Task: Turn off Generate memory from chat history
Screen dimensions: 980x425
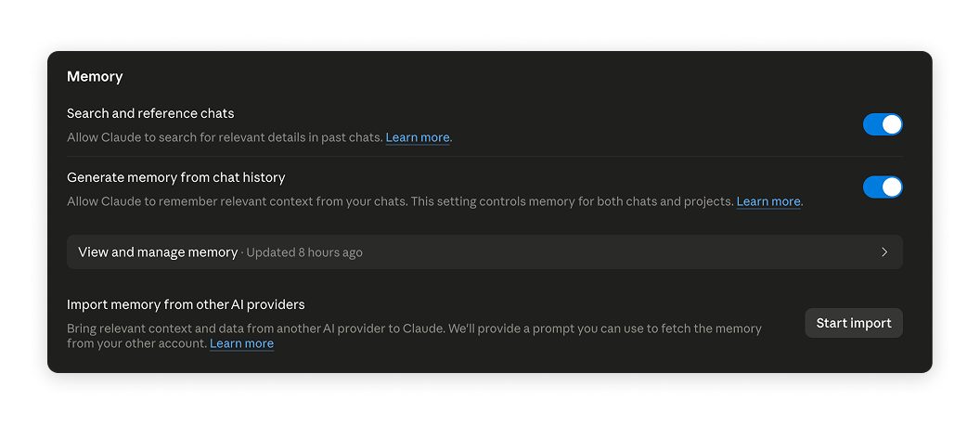Action: 882,187
